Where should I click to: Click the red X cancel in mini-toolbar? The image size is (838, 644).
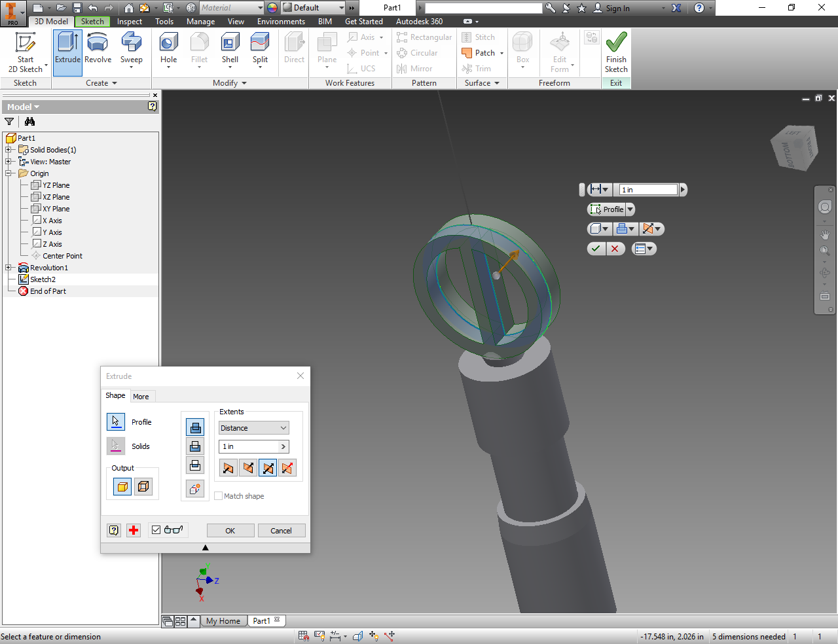615,249
